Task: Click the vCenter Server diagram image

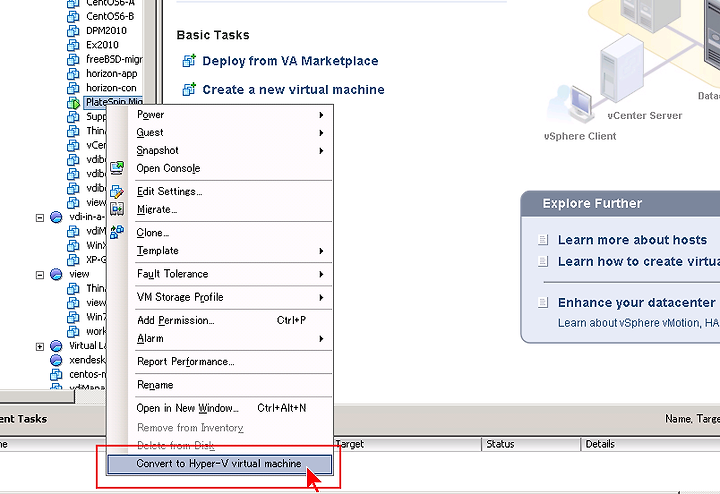Action: click(622, 69)
